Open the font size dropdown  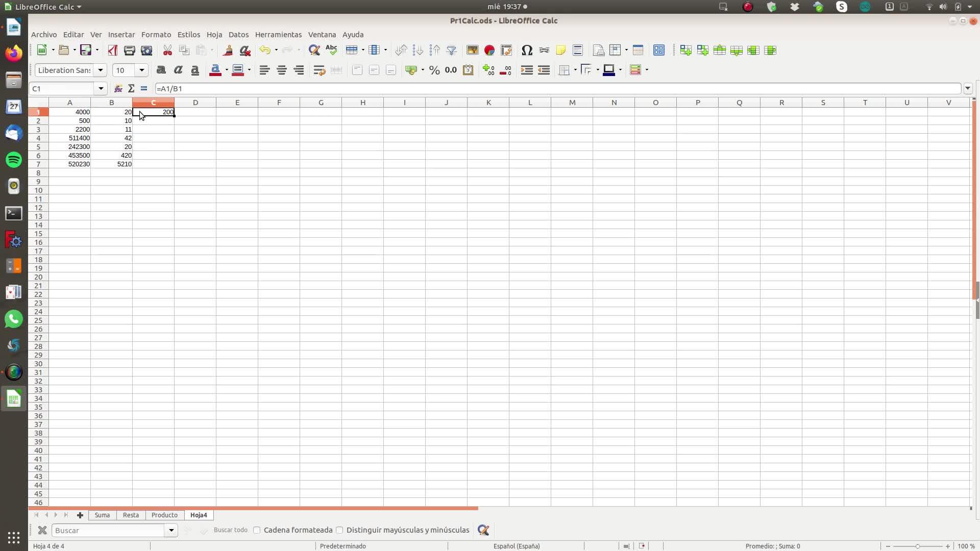point(142,70)
